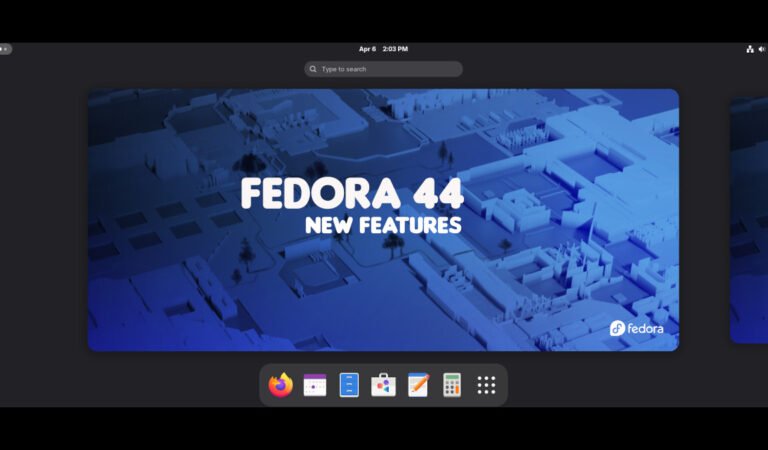Focus the 'Type to search' field
This screenshot has width=768, height=450.
pos(384,69)
